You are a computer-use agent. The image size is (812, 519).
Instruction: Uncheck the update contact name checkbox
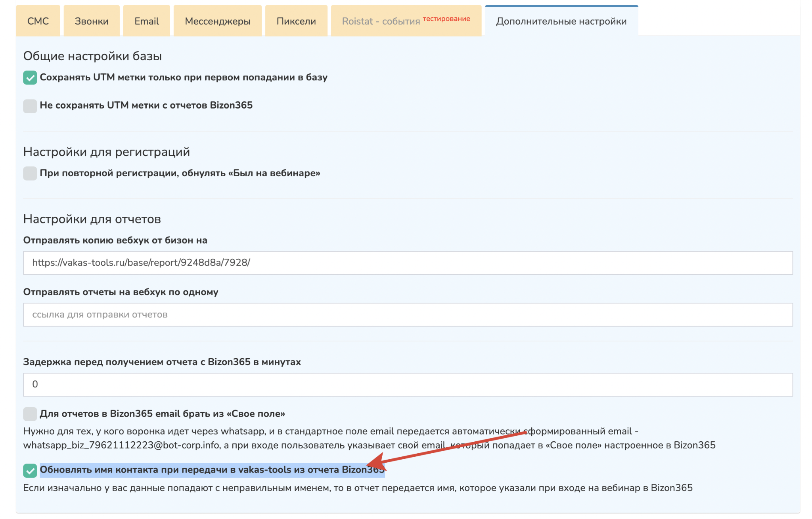(x=30, y=470)
